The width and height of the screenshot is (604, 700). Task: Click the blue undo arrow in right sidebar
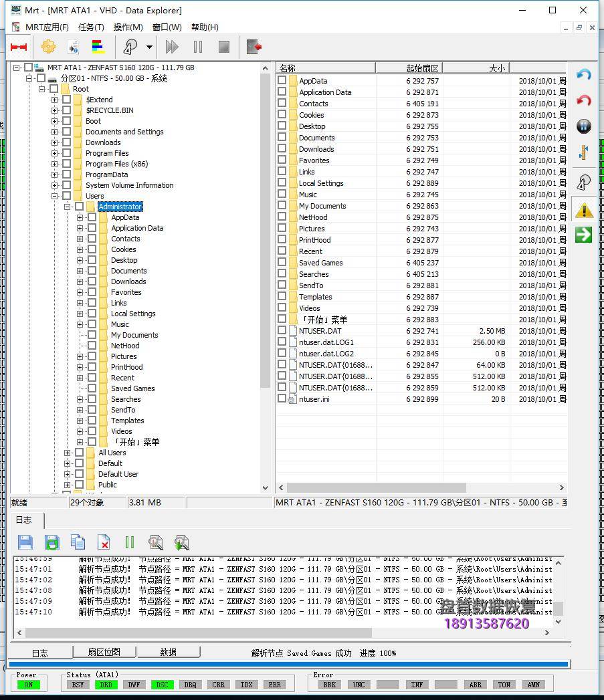(x=583, y=74)
